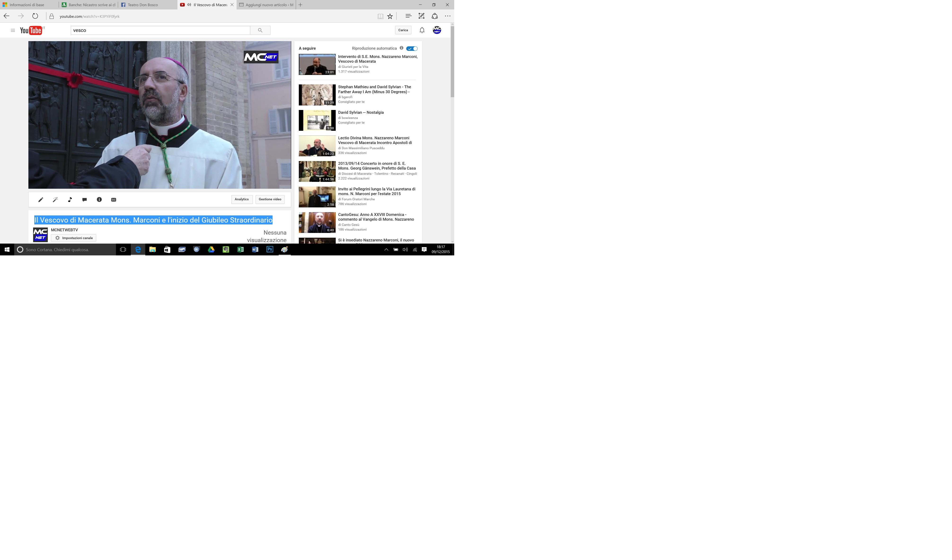This screenshot has width=952, height=560.
Task: Click the Carica upload button
Action: coord(403,30)
